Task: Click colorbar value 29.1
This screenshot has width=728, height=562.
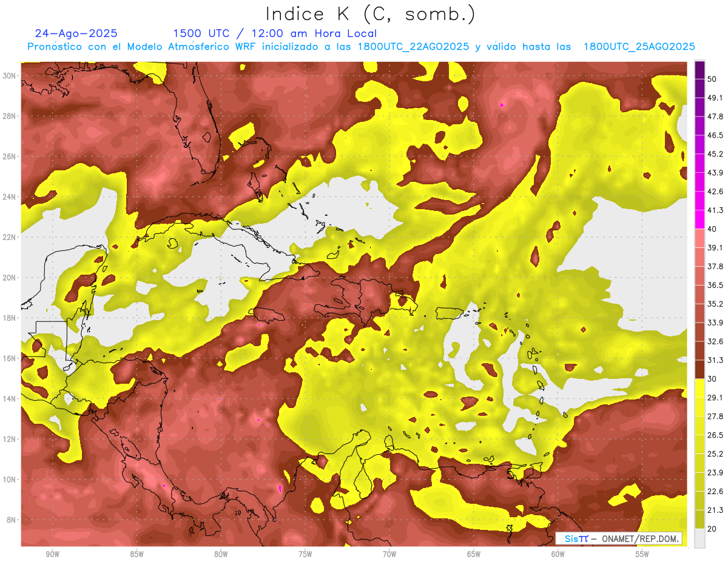Action: (x=715, y=397)
